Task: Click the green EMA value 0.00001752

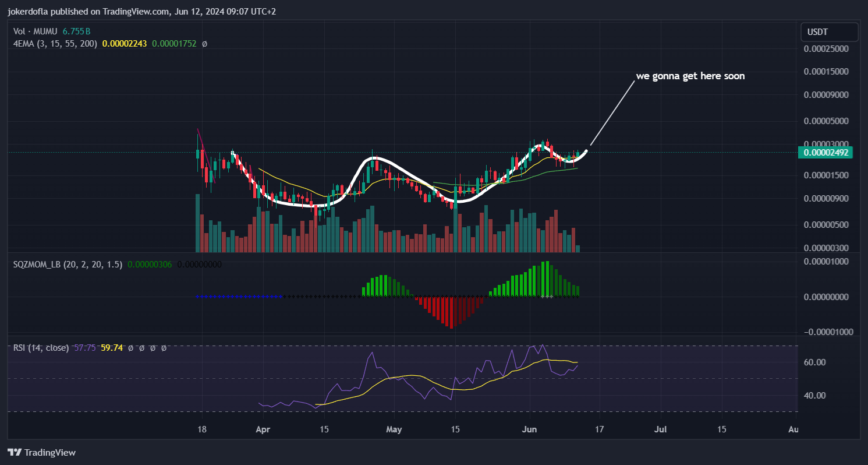Action: pyautogui.click(x=173, y=43)
